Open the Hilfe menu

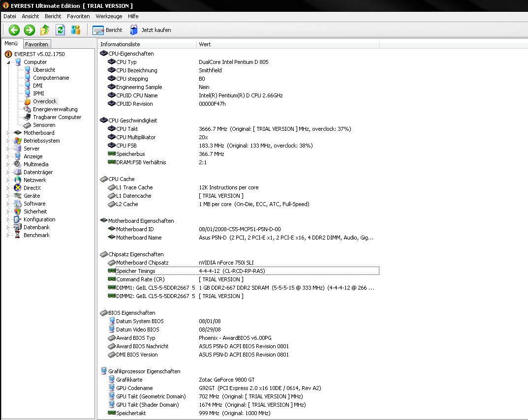[133, 16]
